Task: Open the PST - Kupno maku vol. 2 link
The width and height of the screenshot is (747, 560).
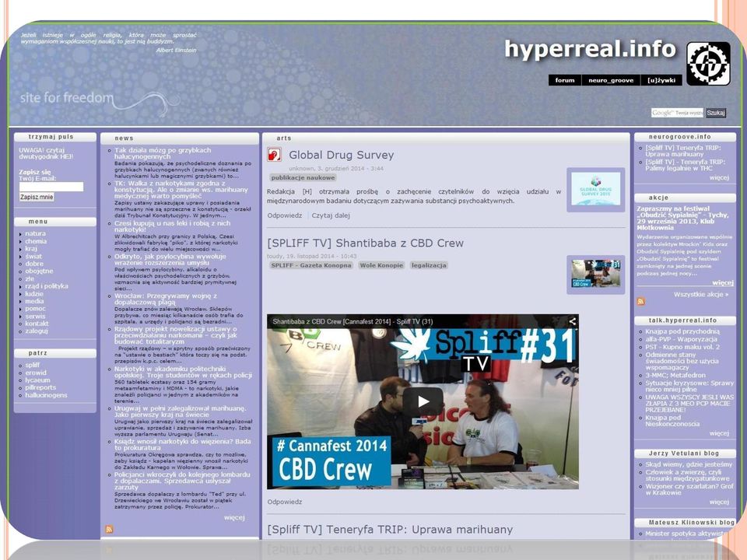Action: click(682, 347)
